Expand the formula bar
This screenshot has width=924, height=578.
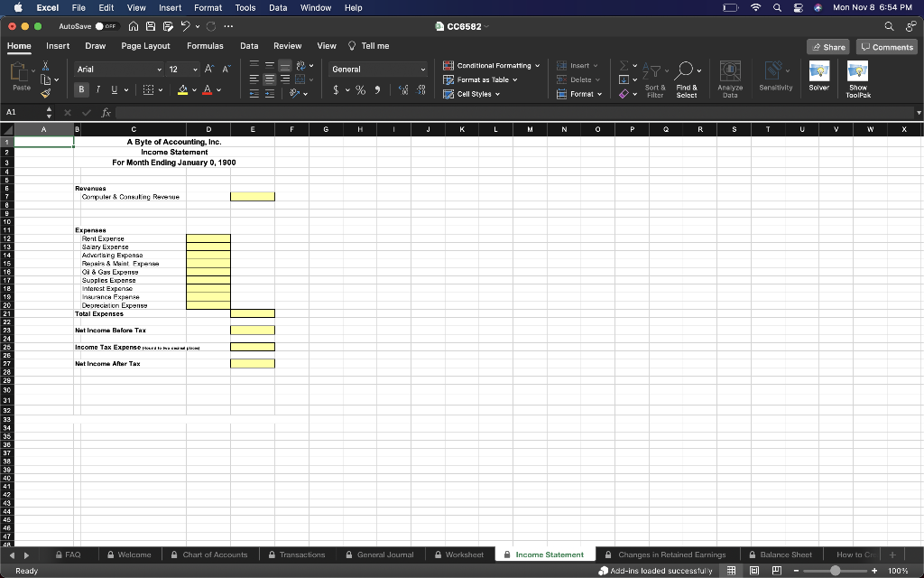click(x=919, y=112)
